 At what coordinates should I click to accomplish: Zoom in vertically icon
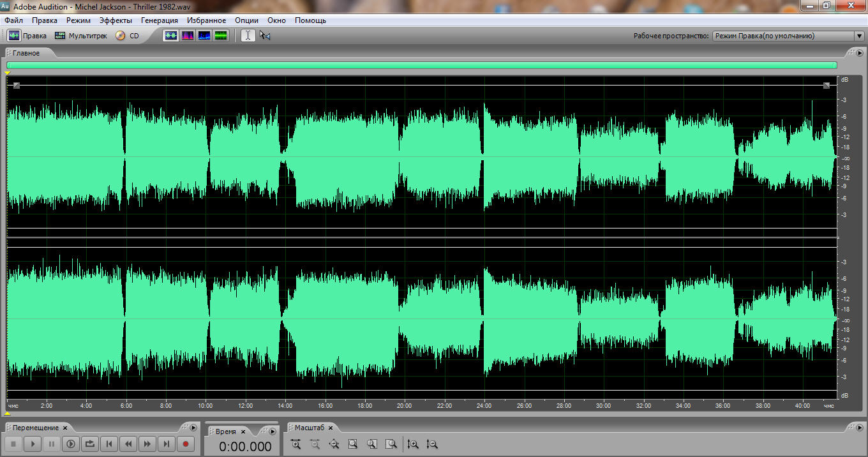pos(413,444)
